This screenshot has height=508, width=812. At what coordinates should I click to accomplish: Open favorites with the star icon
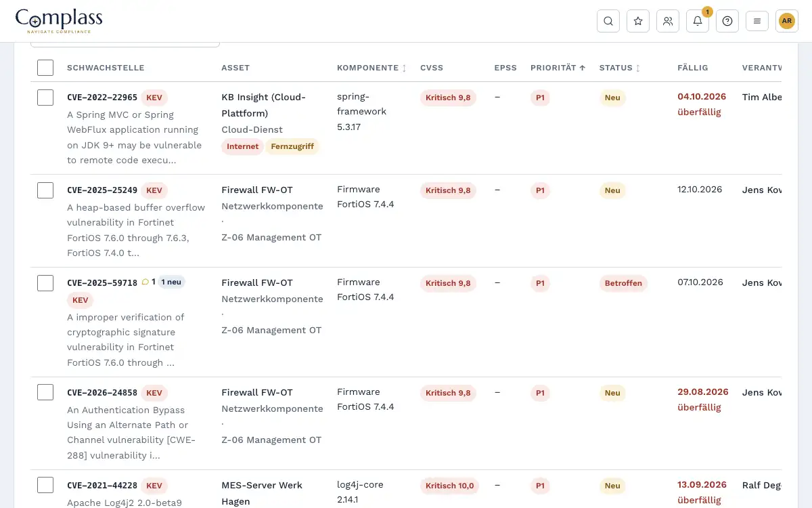pos(638,21)
